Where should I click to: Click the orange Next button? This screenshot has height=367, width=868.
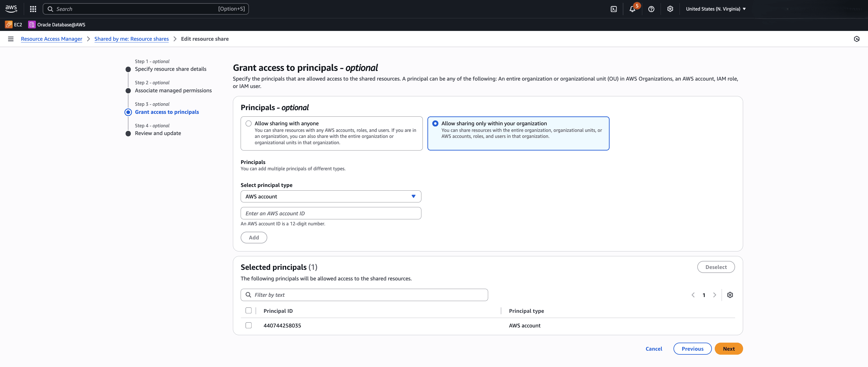(728, 349)
